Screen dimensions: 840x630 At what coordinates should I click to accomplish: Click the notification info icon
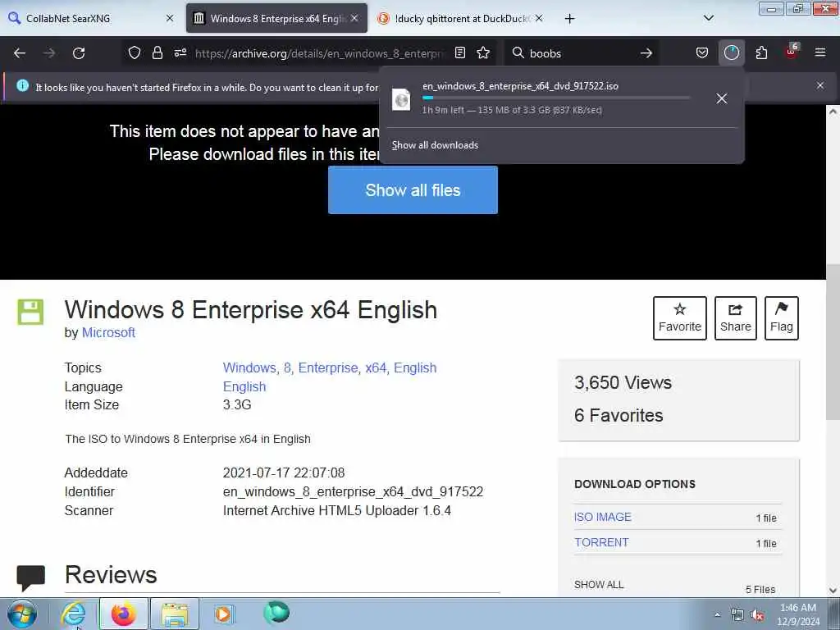(22, 85)
